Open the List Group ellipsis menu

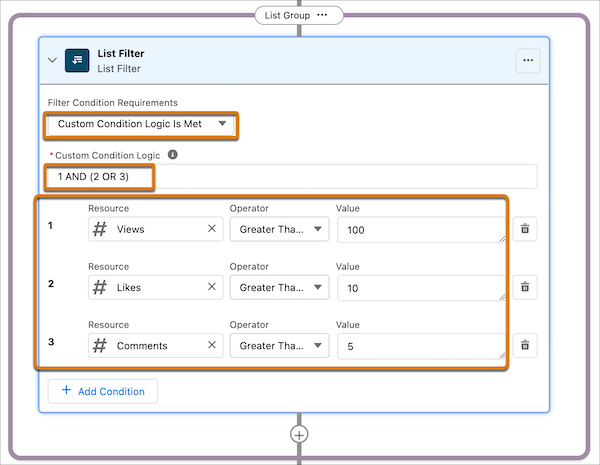(x=322, y=15)
